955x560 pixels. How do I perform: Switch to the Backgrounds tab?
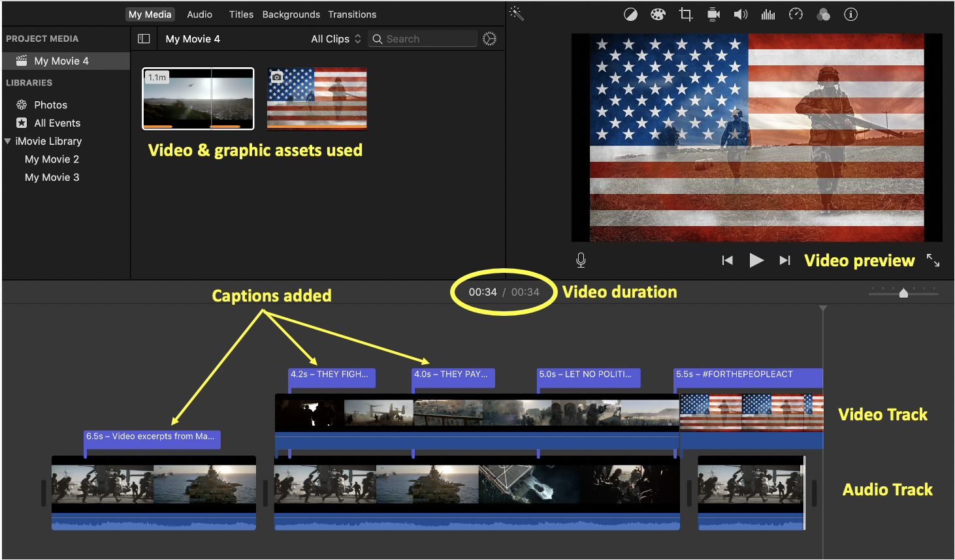[x=291, y=14]
